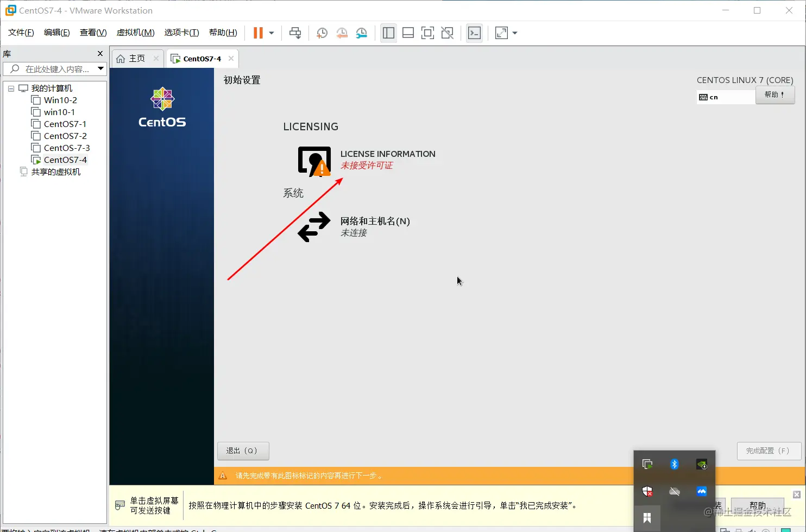Image resolution: width=806 pixels, height=532 pixels.
Task: Open the 虚拟机(M) menu
Action: click(x=136, y=33)
